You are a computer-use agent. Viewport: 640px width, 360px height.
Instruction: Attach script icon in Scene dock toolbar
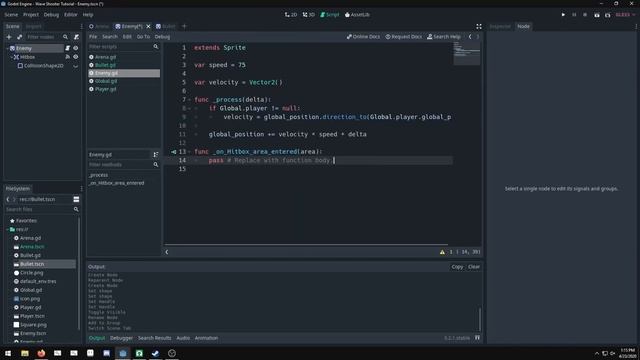76,37
